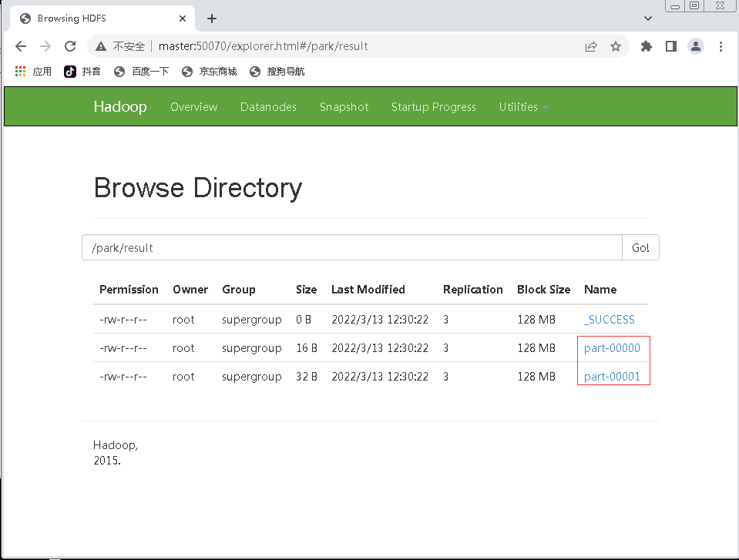Viewport: 739px width, 560px height.
Task: Click the Name column header
Action: click(x=600, y=289)
